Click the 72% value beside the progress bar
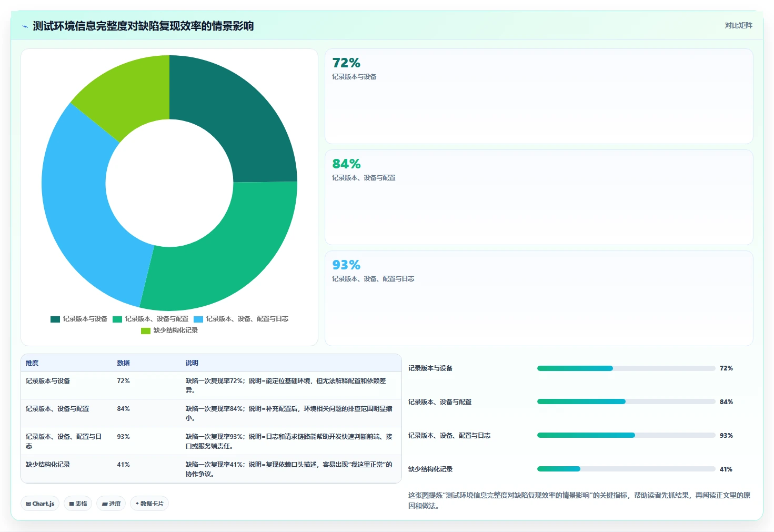774x532 pixels. (726, 368)
